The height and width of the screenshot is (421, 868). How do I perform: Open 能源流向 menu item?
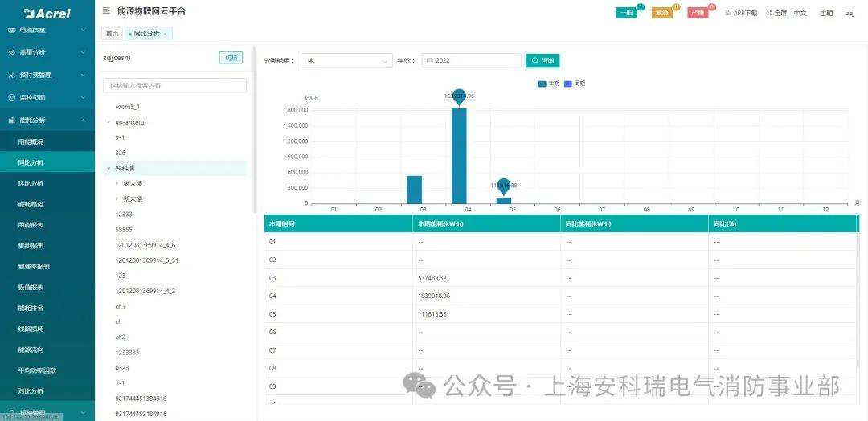point(47,349)
